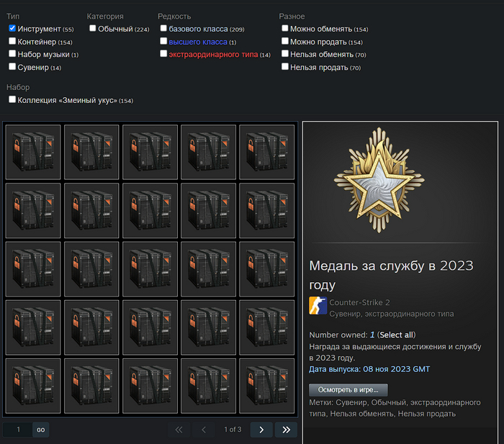Click the Counter-Strike 2 game icon
The width and height of the screenshot is (504, 444).
click(318, 306)
